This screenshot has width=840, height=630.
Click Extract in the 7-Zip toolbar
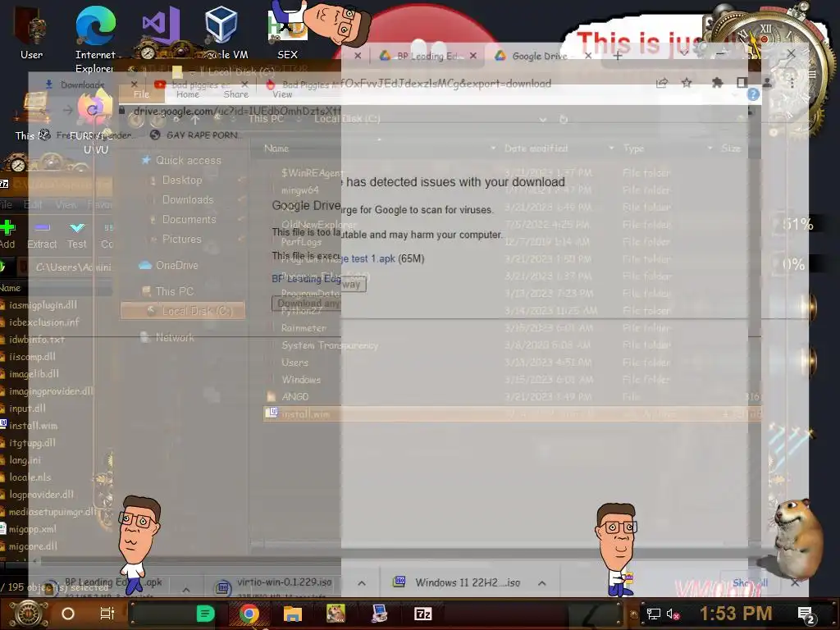click(x=42, y=235)
